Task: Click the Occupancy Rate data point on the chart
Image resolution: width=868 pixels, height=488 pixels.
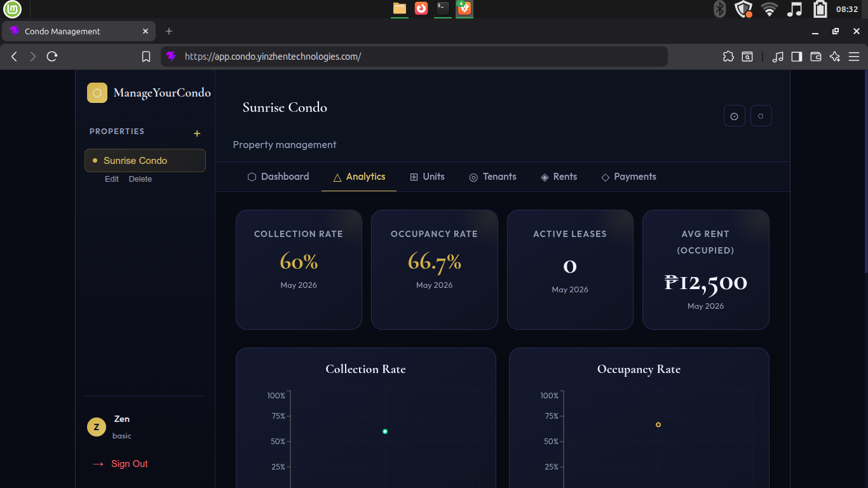Action: [658, 424]
